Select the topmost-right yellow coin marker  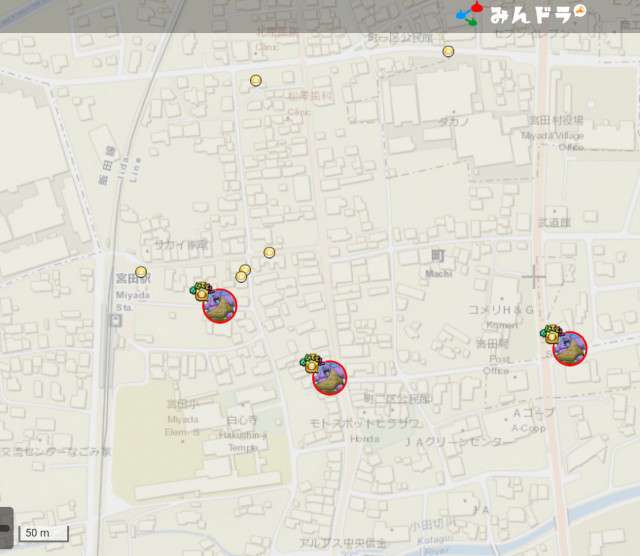(448, 51)
